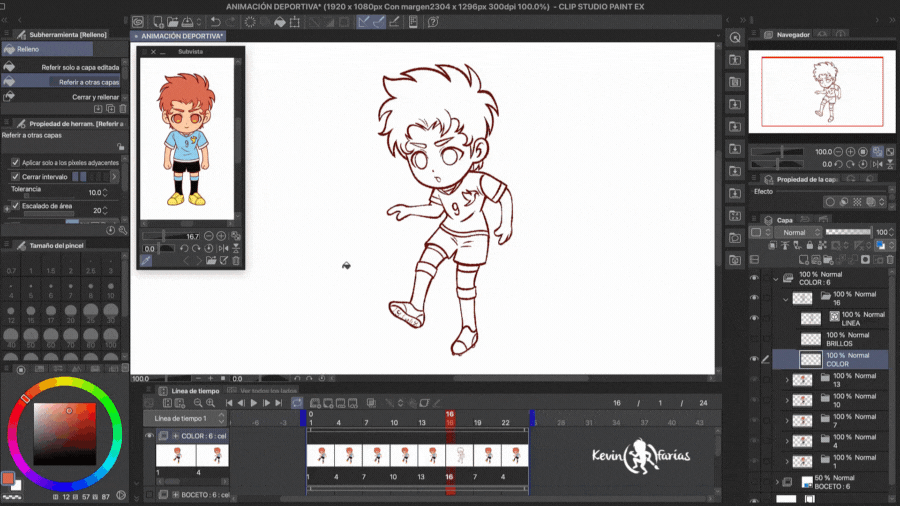Expand layer folder 13

click(x=787, y=380)
